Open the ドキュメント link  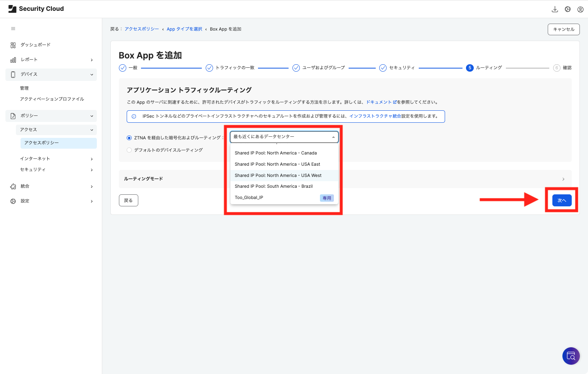(379, 102)
